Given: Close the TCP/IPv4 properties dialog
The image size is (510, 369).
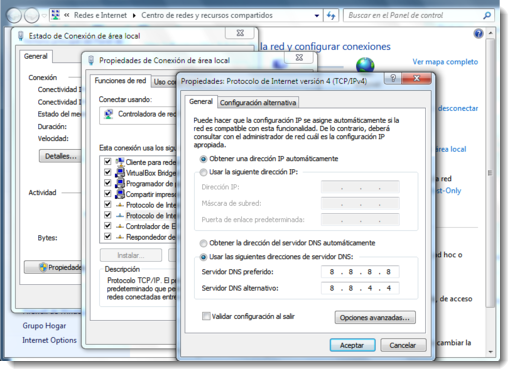Looking at the screenshot, I should click(417, 79).
